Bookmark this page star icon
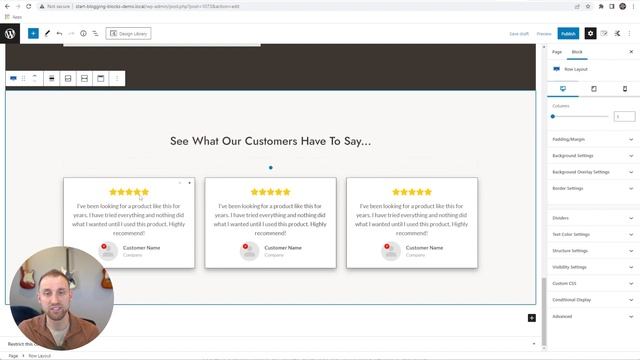This screenshot has width=640, height=360. coord(588,7)
